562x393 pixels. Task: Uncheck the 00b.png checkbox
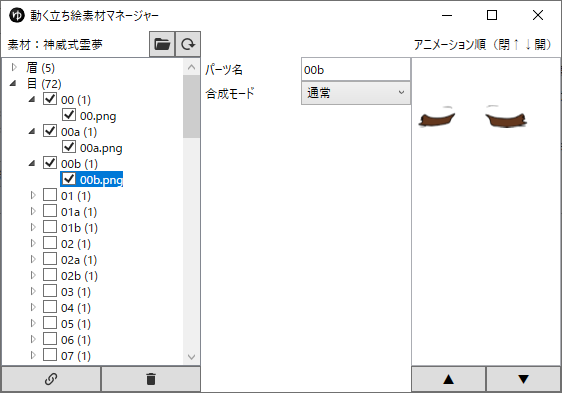[x=69, y=179]
